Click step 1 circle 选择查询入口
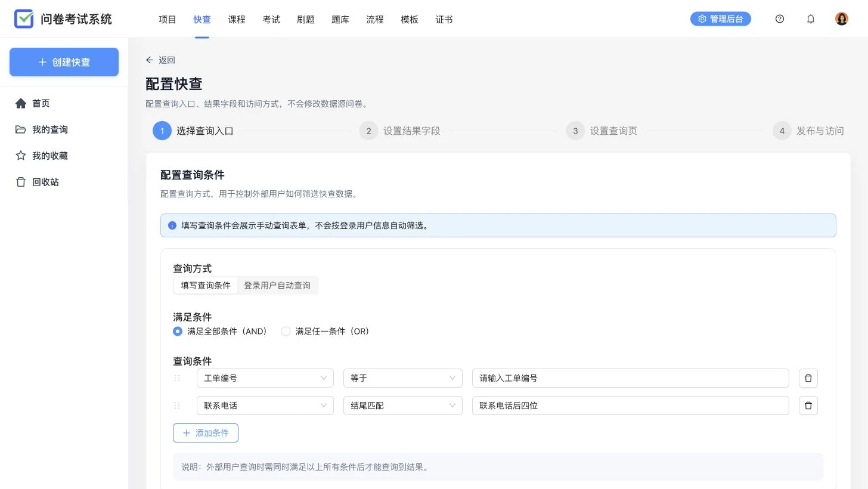Image resolution: width=868 pixels, height=489 pixels. click(x=162, y=131)
